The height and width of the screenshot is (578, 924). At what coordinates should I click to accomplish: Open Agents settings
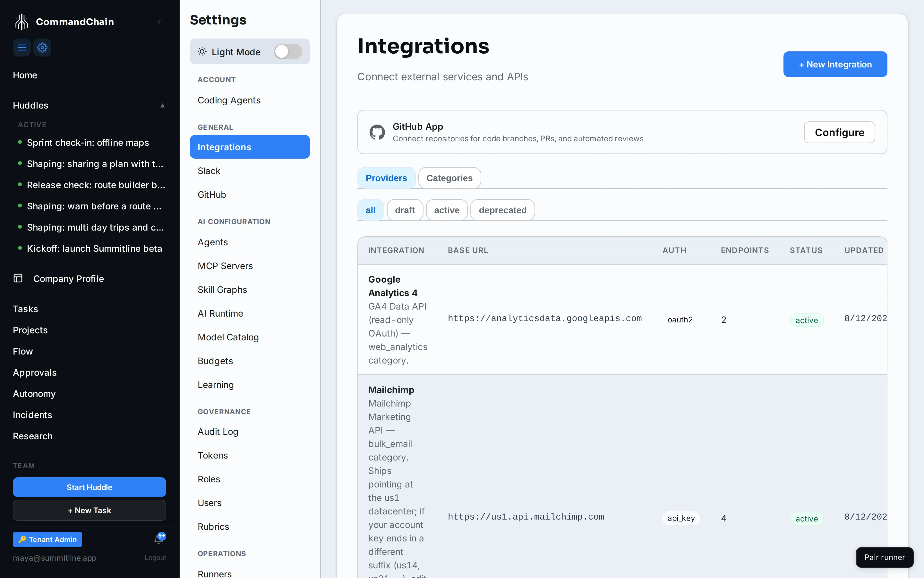(250, 242)
